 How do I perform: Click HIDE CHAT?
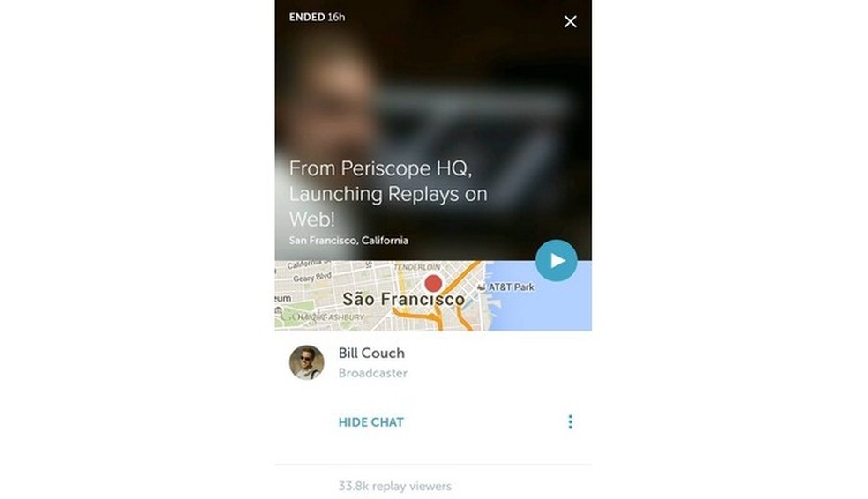[x=370, y=422]
